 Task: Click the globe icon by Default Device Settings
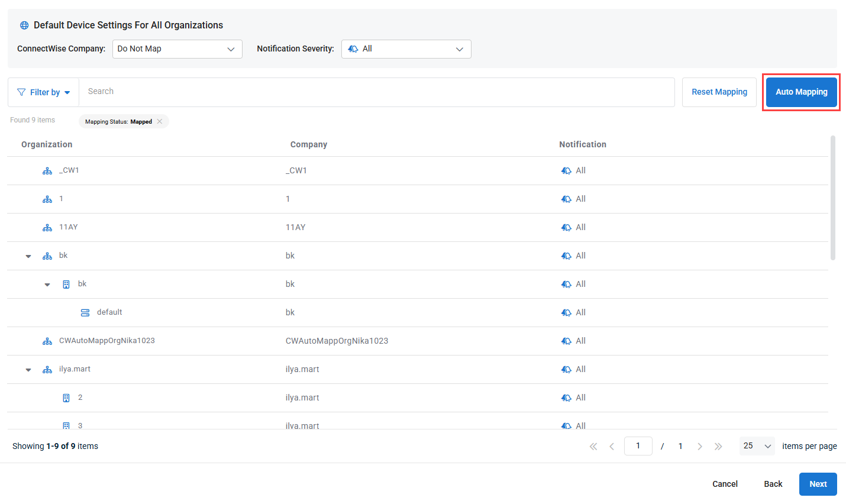(x=24, y=25)
